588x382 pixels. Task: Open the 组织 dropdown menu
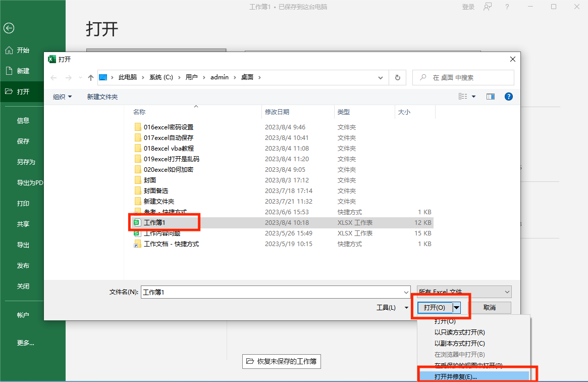tap(62, 96)
